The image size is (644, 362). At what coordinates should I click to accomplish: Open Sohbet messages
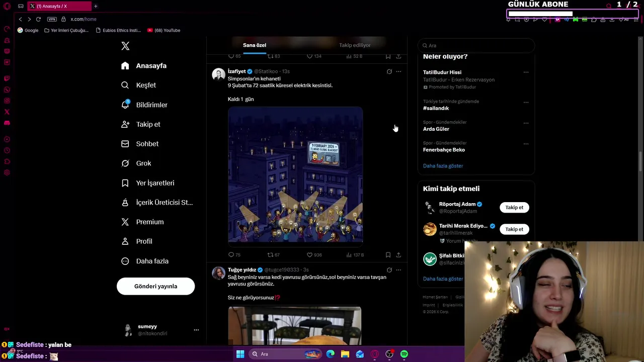point(140,144)
